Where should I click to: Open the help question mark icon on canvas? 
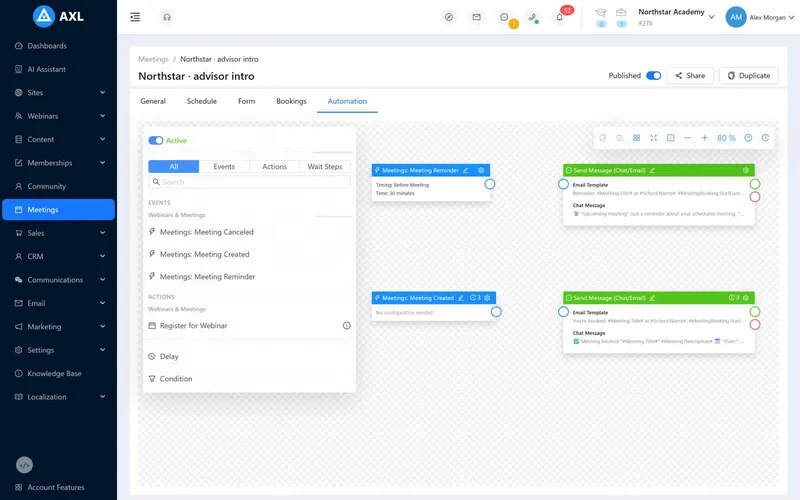748,138
